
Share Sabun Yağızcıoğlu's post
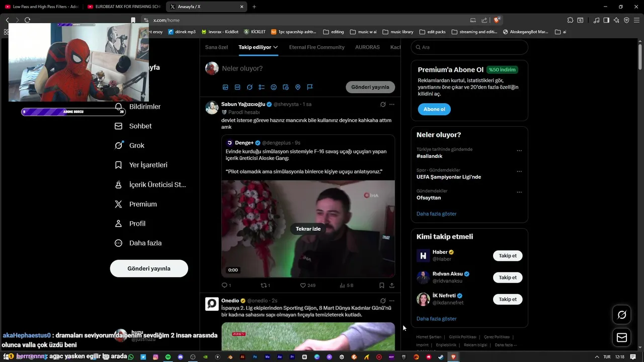(392, 285)
